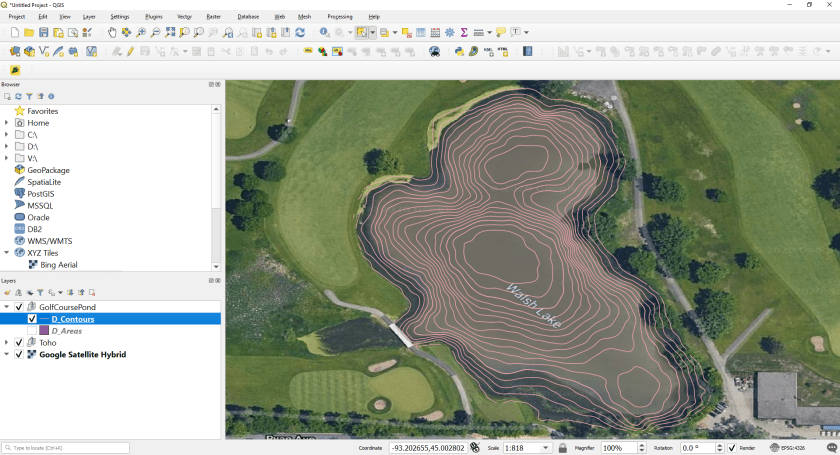Click the Open Project folder icon
Screen dimensions: 840x455
point(29,33)
